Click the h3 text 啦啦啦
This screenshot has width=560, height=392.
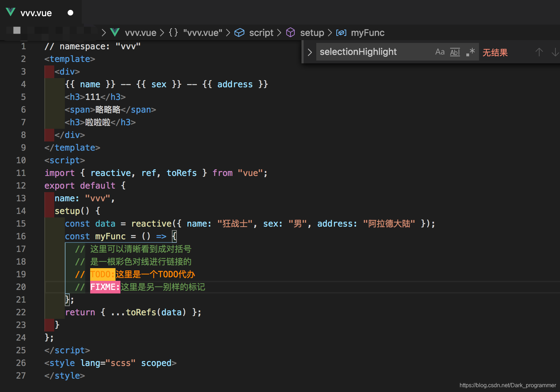(98, 122)
